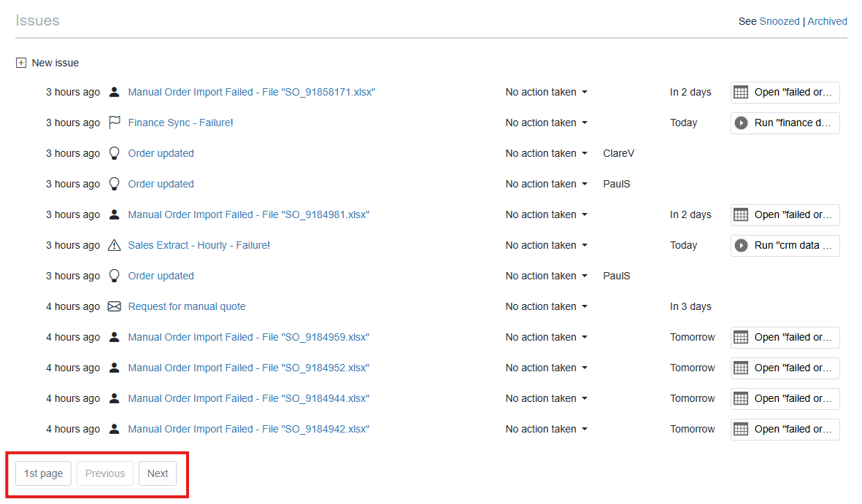Click person icon beside SO_91858171.xlsx issue
The width and height of the screenshot is (862, 504).
[x=115, y=92]
